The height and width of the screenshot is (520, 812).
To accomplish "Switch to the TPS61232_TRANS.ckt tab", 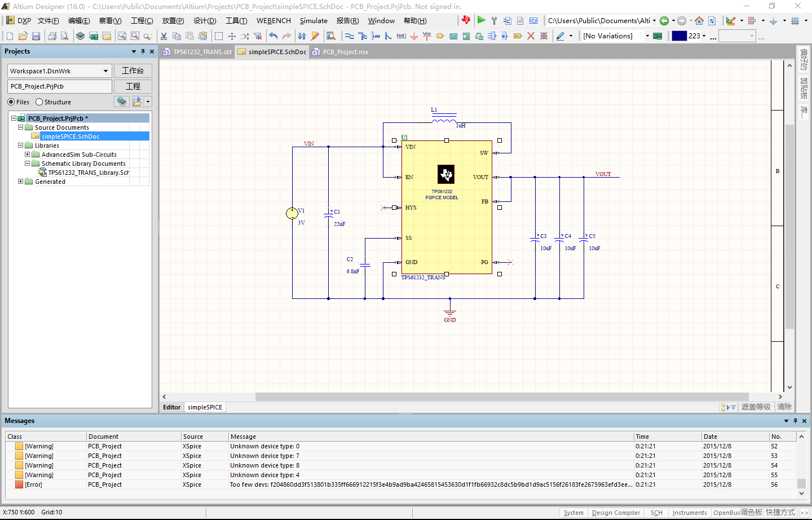I will [202, 52].
